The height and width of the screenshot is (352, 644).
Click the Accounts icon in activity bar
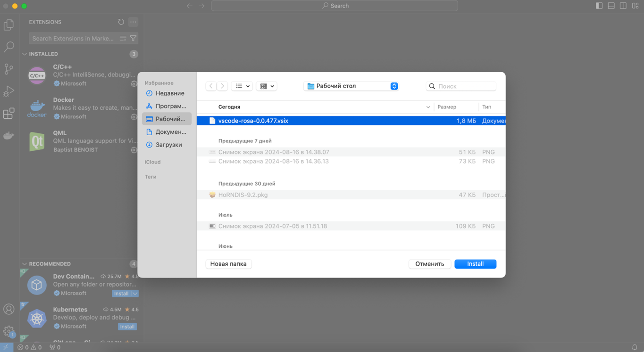[9, 309]
